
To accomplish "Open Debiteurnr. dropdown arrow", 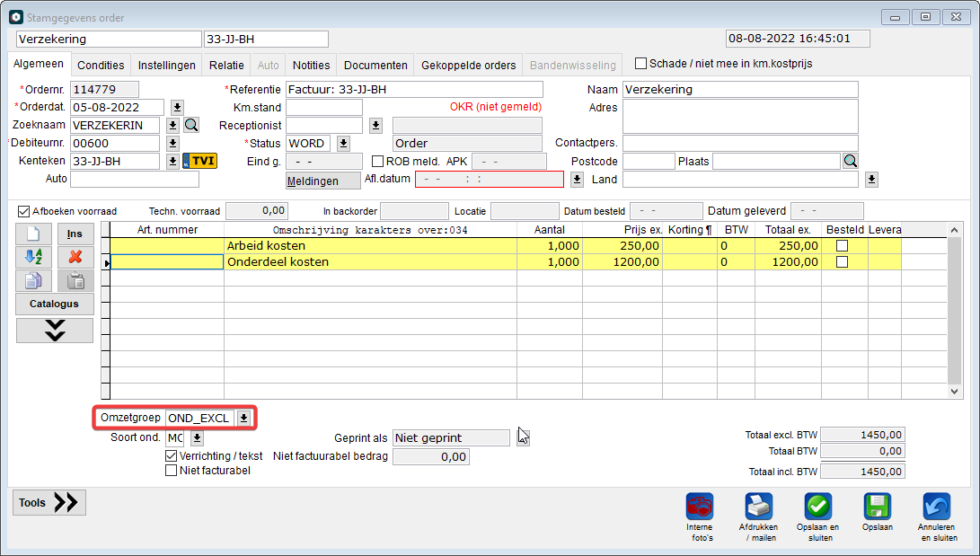I will tap(173, 143).
